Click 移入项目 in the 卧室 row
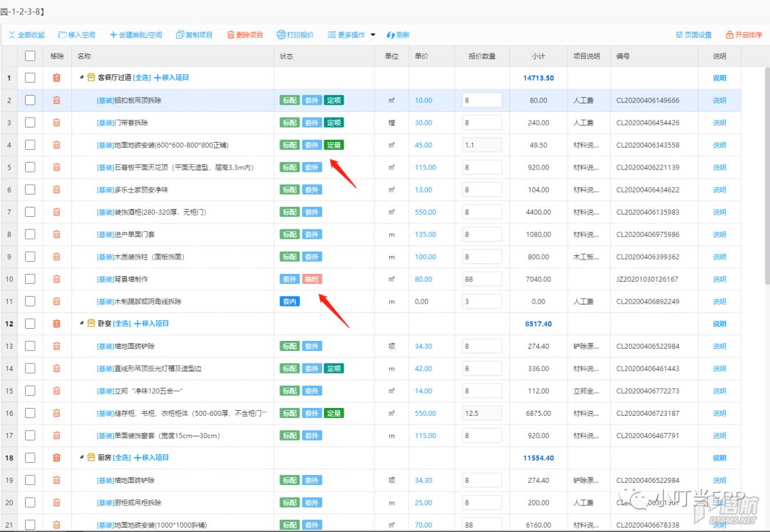770x532 pixels. 152,324
